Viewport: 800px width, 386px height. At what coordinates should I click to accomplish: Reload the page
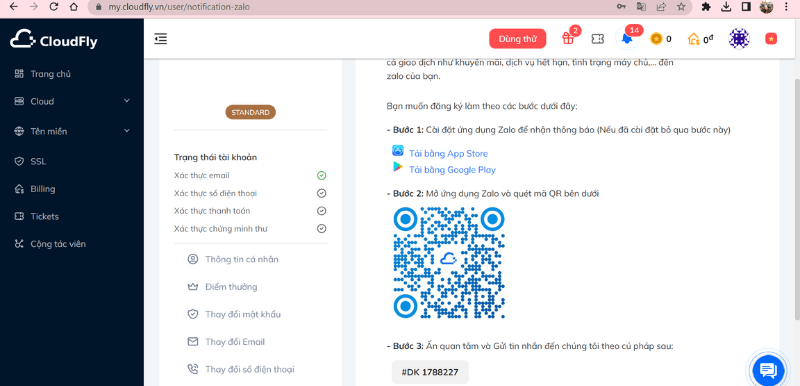coord(54,7)
